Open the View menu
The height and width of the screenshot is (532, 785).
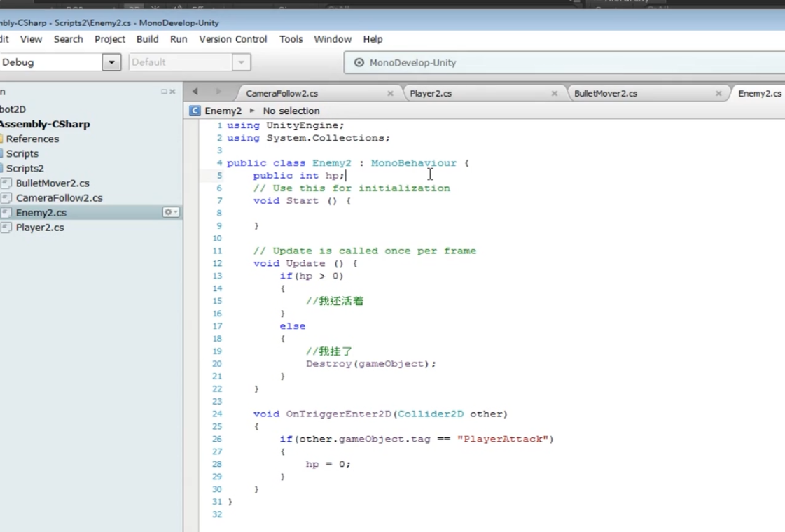point(31,39)
